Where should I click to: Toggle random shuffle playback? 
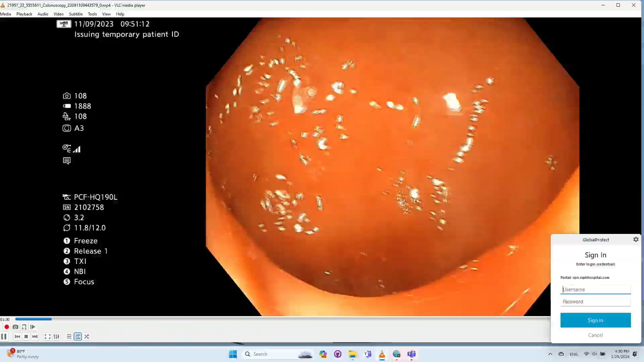click(87, 337)
